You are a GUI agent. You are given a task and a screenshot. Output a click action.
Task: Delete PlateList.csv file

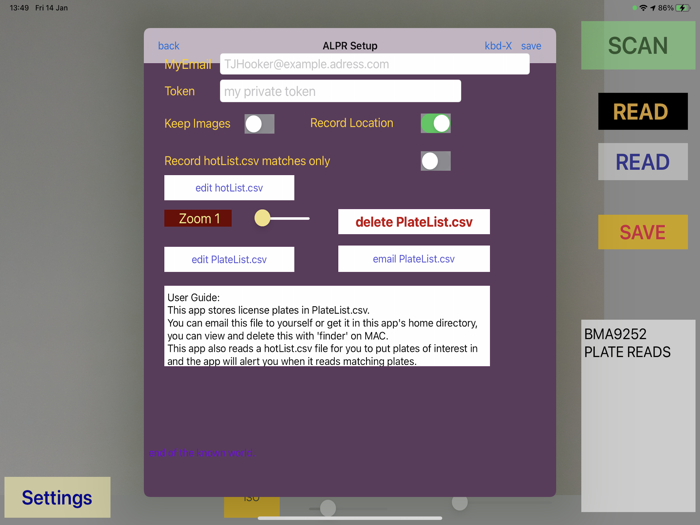tap(414, 222)
